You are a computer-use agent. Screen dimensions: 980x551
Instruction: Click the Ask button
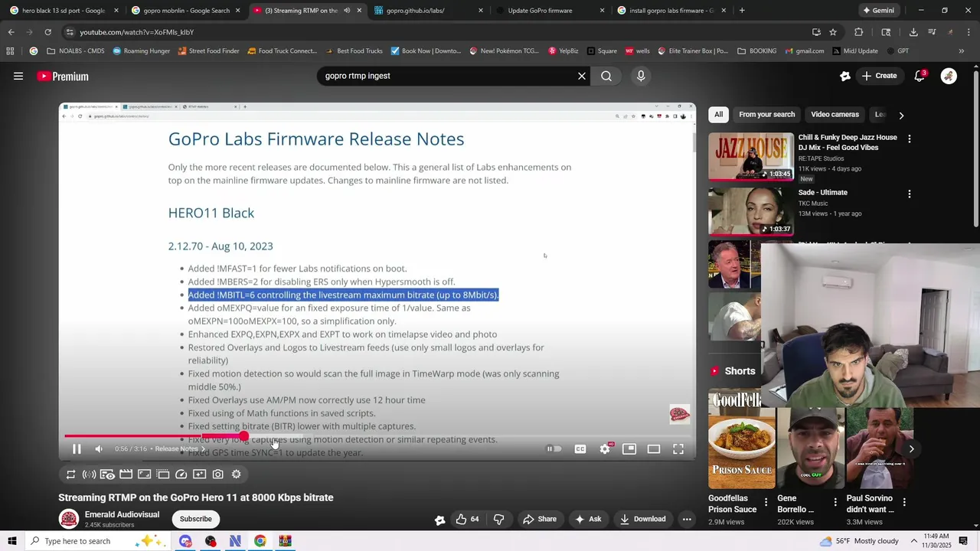pyautogui.click(x=588, y=519)
